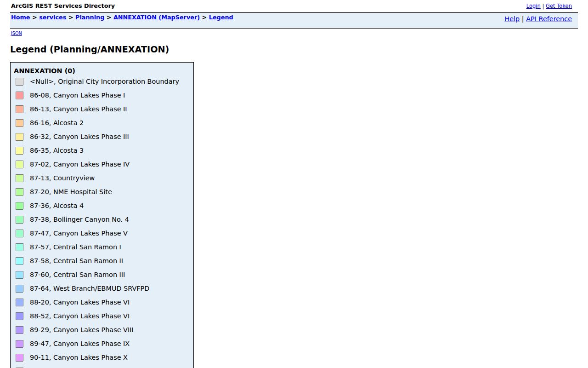Select the 86-32 Canyon Lakes Phase III swatch
The width and height of the screenshot is (588, 368).
19,137
